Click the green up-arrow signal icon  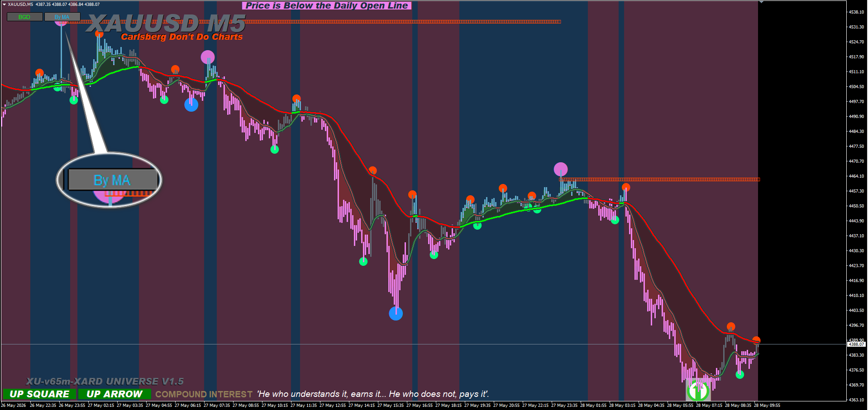click(698, 390)
